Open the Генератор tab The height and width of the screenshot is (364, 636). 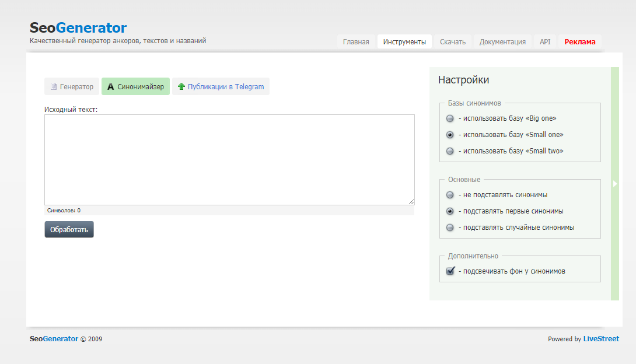point(72,86)
